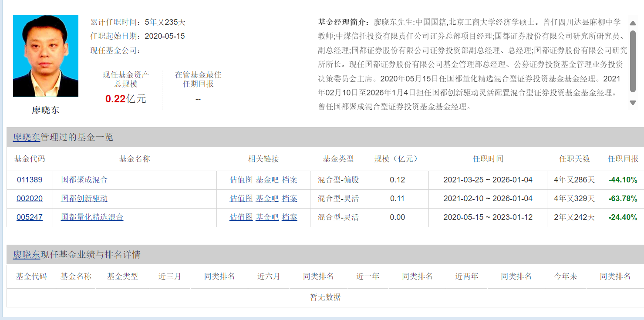Click the scroll-down arrow in manager bio

633,103
